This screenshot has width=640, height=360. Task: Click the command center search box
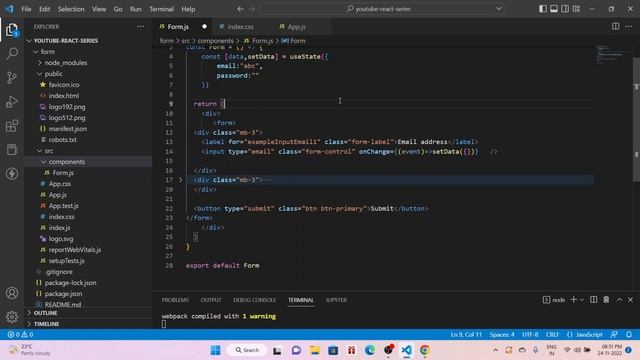(x=382, y=9)
